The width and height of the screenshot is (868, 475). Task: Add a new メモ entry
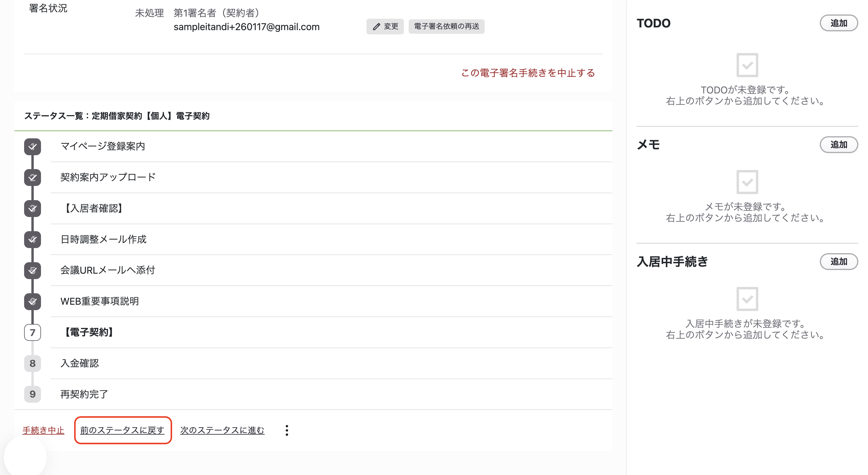(839, 145)
